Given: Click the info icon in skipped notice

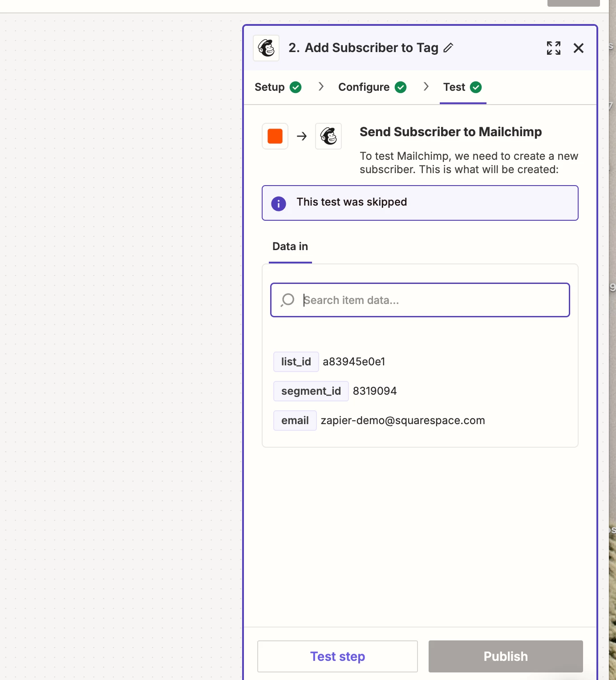Looking at the screenshot, I should click(279, 203).
